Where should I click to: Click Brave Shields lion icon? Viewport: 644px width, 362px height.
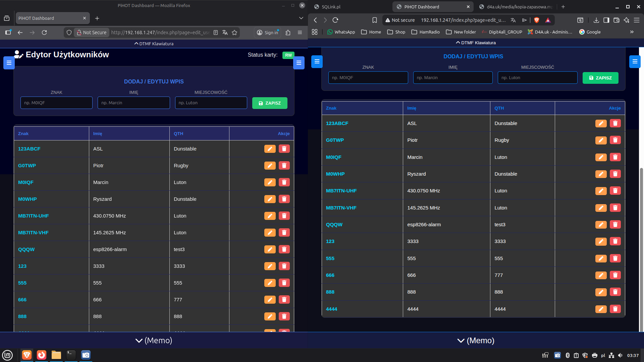536,20
